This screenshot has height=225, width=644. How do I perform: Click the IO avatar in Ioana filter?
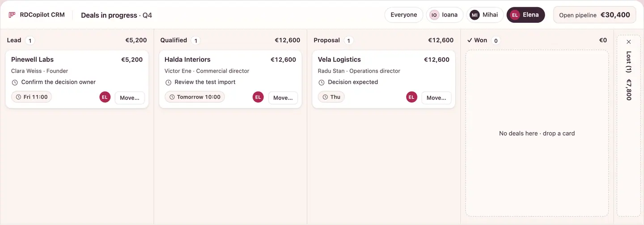click(x=434, y=15)
